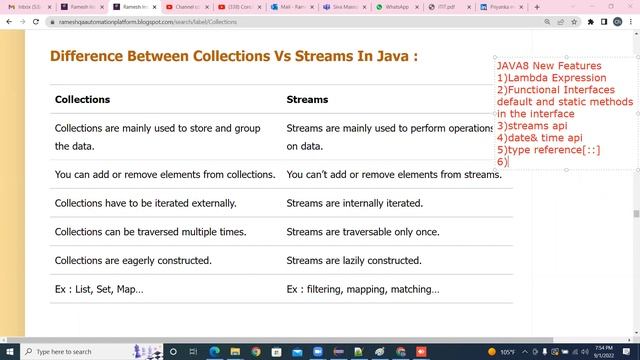
Task: Open Cortana from the taskbar
Action: click(x=173, y=351)
